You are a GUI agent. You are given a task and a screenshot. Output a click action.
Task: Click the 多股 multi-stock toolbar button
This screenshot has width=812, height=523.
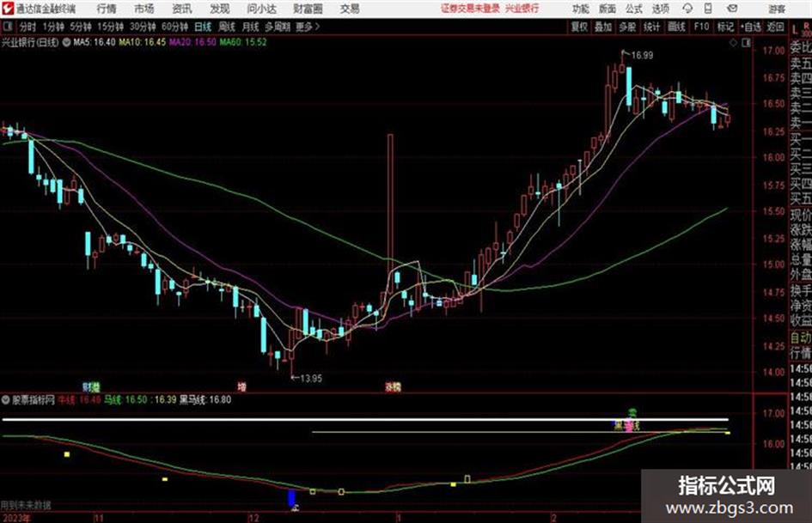[627, 27]
